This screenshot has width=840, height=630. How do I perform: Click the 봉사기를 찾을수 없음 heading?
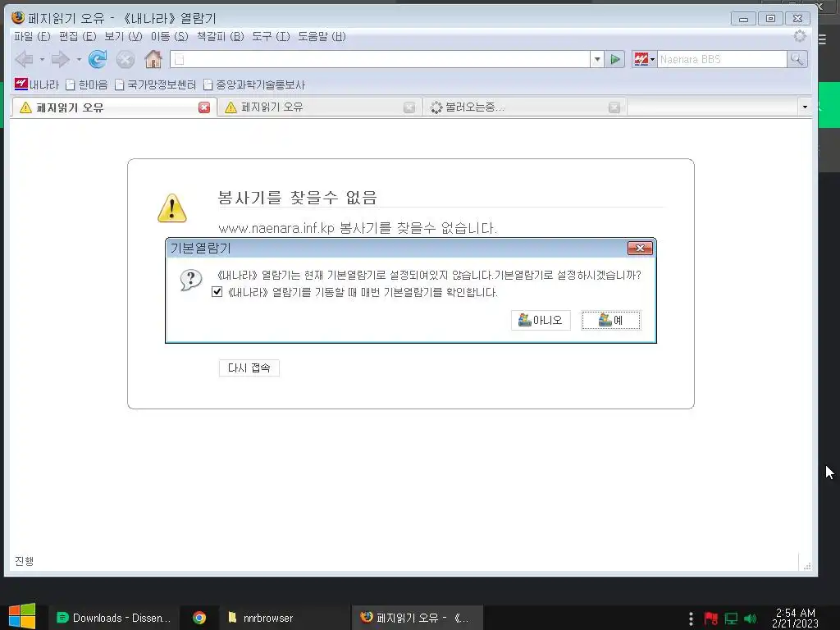pyautogui.click(x=297, y=198)
